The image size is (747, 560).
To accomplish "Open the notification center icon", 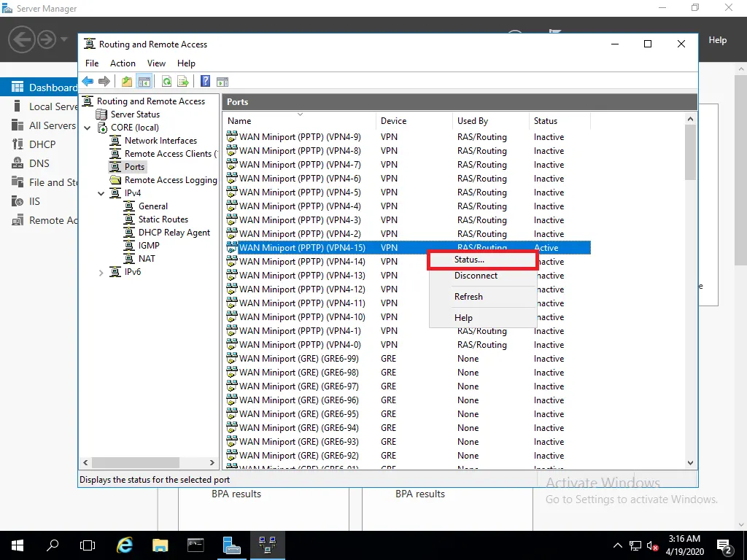I will click(x=724, y=545).
